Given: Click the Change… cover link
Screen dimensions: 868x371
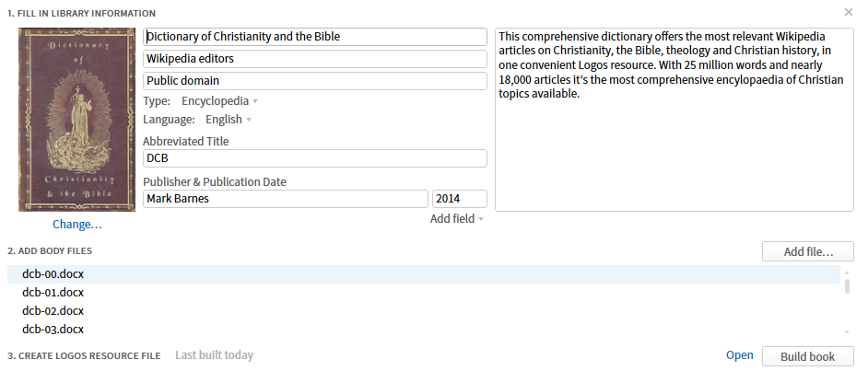Looking at the screenshot, I should (x=77, y=225).
